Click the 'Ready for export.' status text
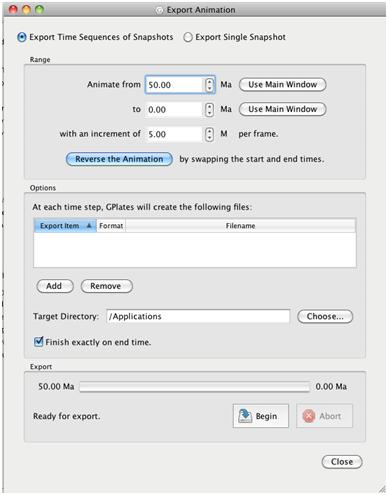The image size is (388, 495). (67, 416)
